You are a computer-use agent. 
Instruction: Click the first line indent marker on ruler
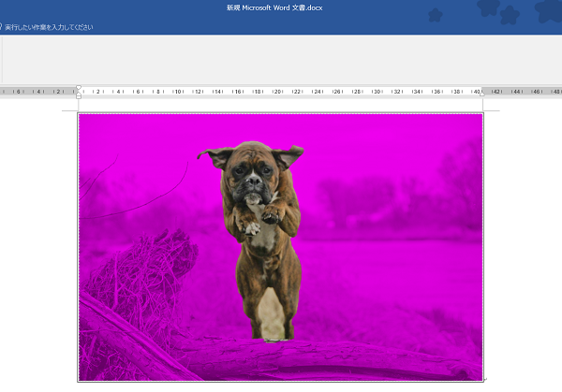(x=79, y=88)
